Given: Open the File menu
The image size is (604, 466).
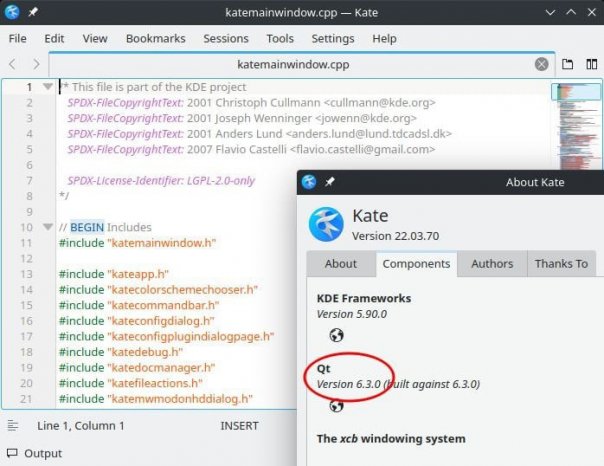Looking at the screenshot, I should point(17,39).
